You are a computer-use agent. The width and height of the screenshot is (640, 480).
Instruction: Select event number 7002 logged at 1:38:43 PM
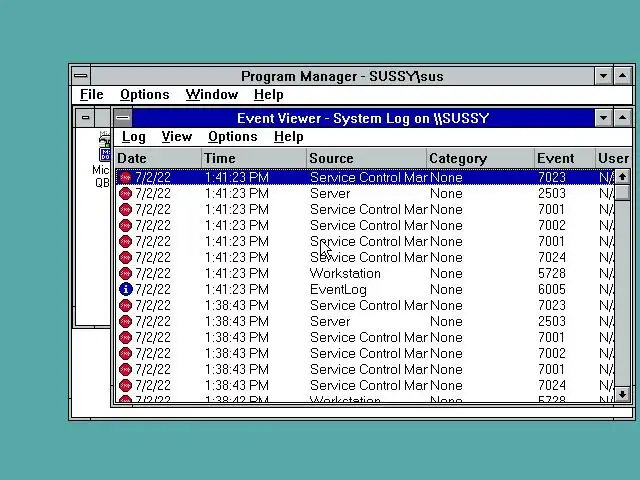551,353
